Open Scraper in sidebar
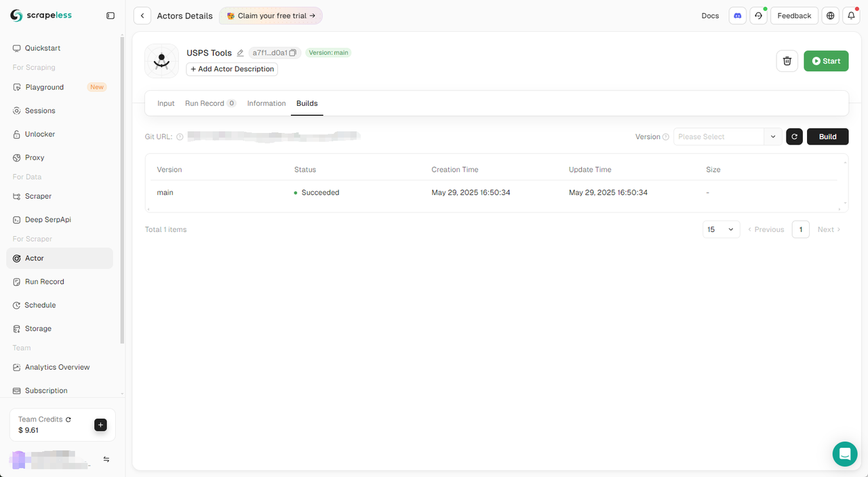868x477 pixels. (x=60, y=196)
